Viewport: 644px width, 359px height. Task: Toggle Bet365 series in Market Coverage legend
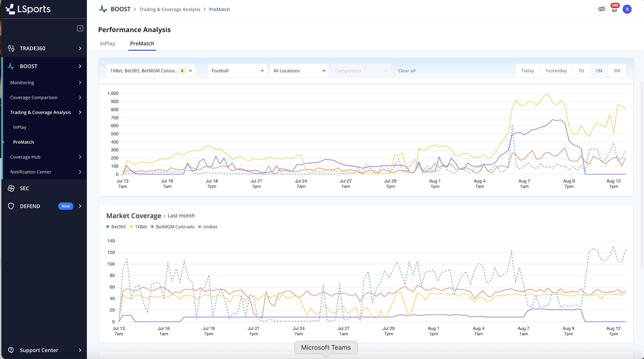pos(116,227)
